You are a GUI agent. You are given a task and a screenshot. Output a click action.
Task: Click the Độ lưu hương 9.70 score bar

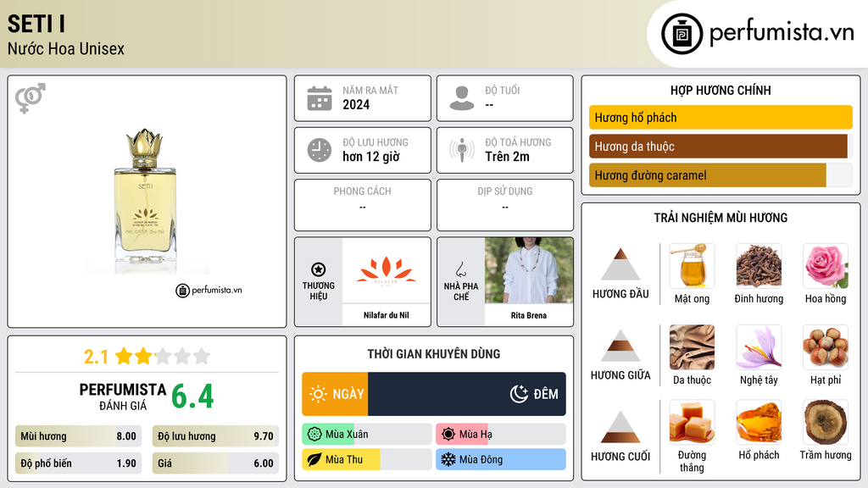pyautogui.click(x=215, y=436)
